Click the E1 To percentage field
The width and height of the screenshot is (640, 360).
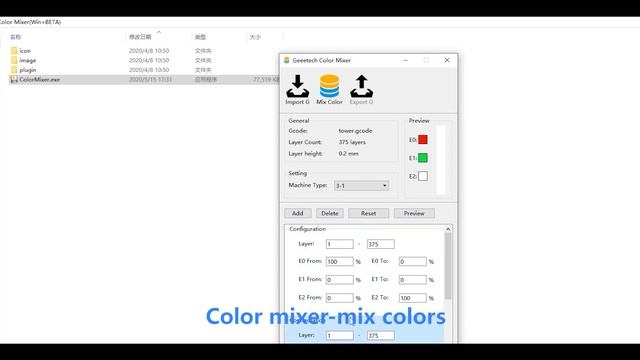413,280
